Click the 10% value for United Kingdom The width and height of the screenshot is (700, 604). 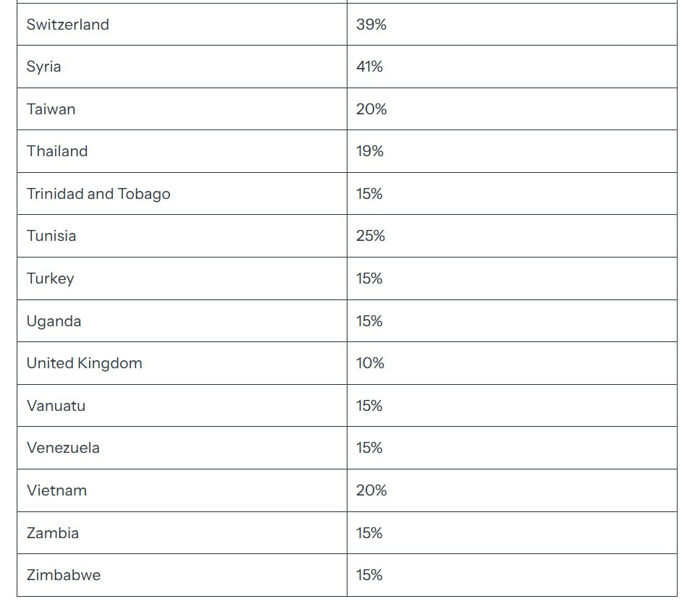[x=371, y=363]
